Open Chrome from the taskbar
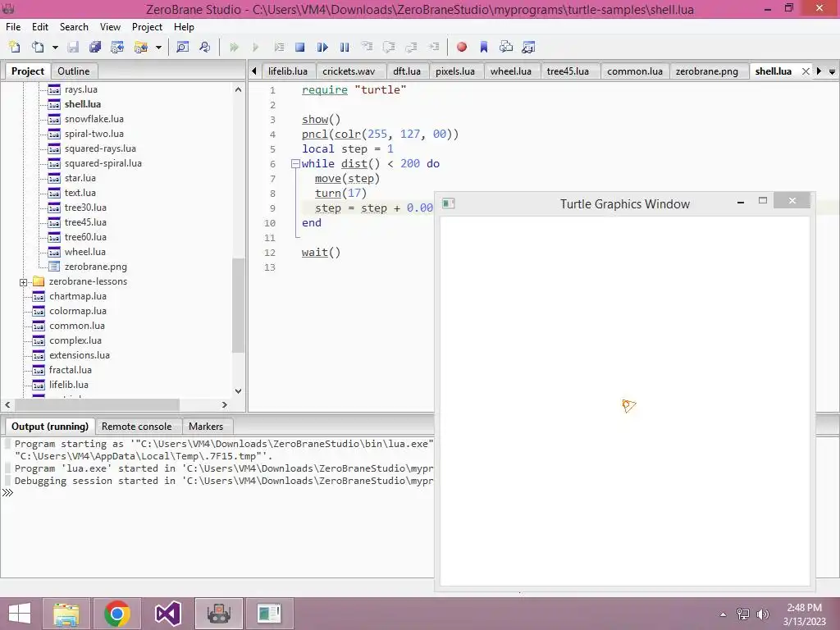The image size is (840, 630). pos(116,614)
